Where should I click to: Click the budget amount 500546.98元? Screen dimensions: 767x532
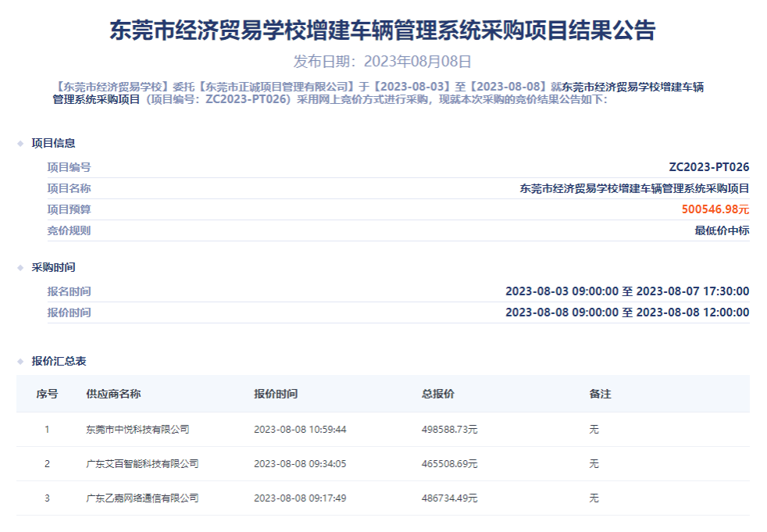[x=715, y=209]
